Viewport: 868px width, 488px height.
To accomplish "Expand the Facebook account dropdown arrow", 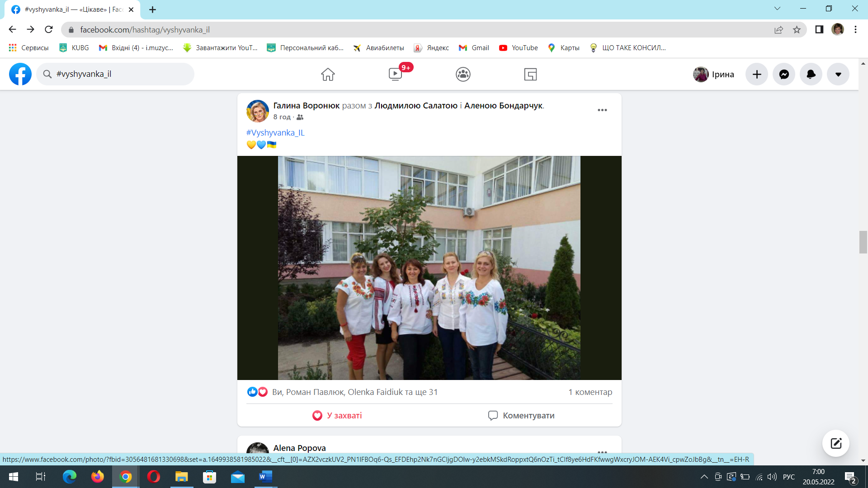I will click(838, 74).
